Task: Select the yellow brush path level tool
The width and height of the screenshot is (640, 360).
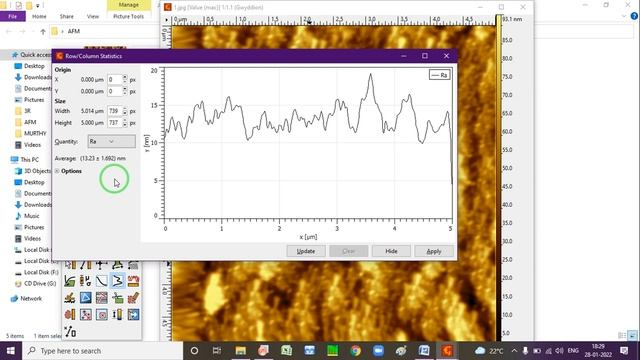Action: 70,298
